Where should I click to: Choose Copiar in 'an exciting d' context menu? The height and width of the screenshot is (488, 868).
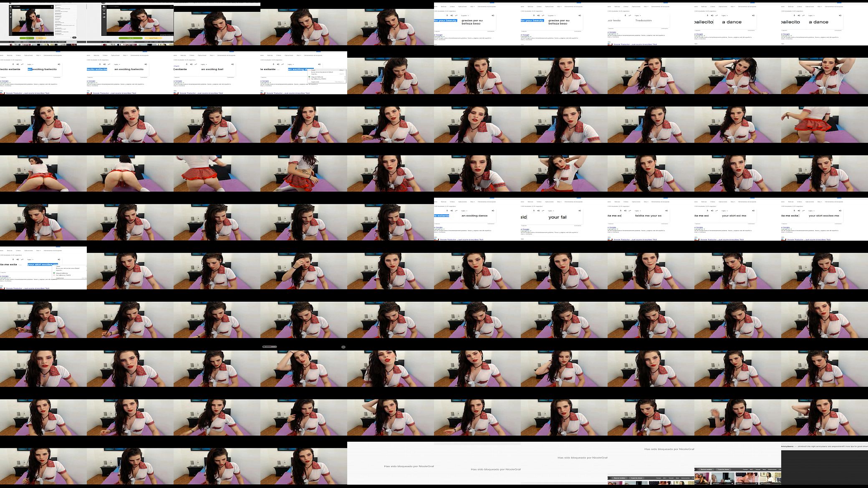click(313, 70)
